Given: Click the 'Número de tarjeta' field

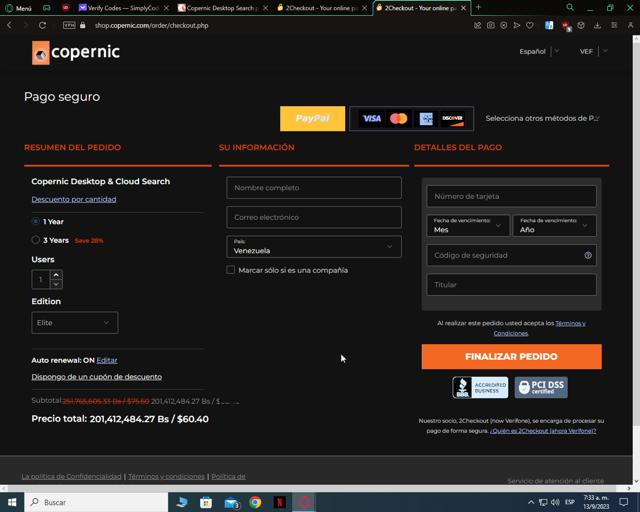Looking at the screenshot, I should click(511, 196).
